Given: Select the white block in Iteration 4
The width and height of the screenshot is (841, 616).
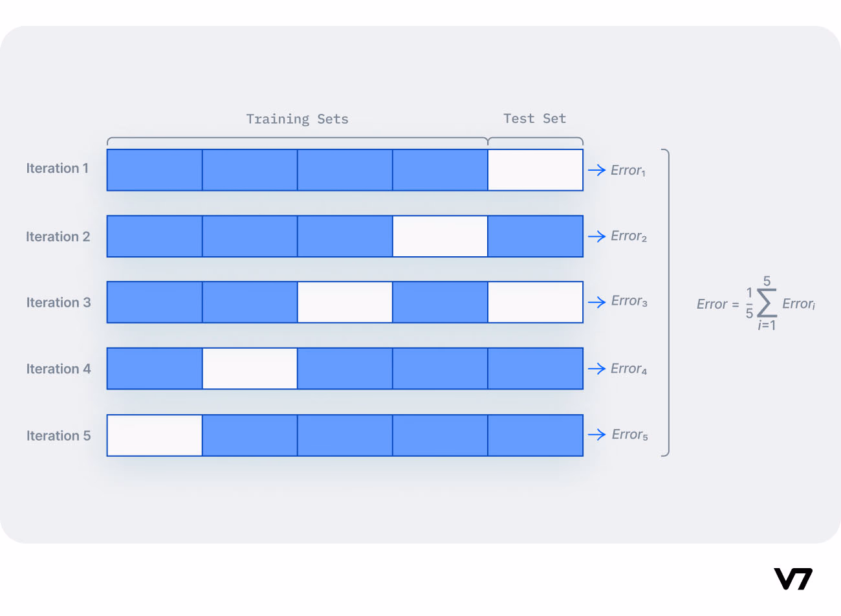Looking at the screenshot, I should [x=250, y=369].
